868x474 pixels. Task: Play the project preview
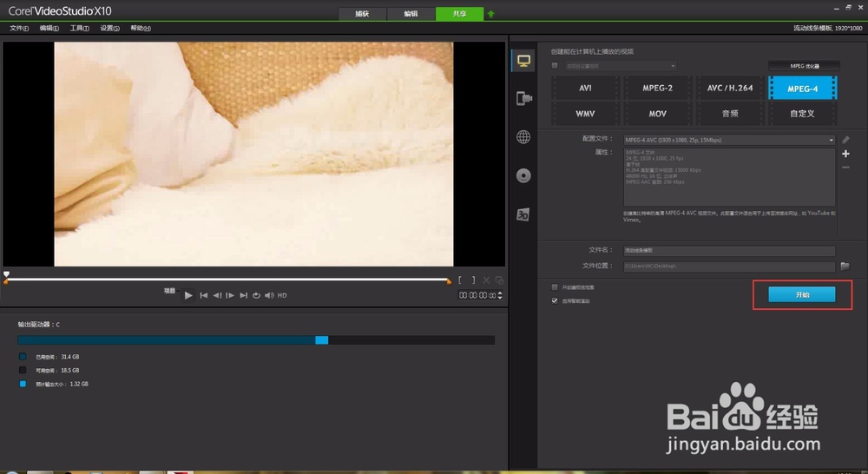point(188,295)
